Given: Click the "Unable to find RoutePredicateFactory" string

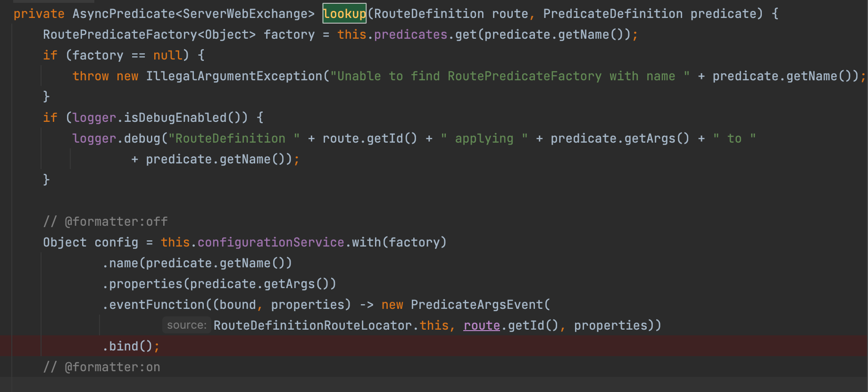Looking at the screenshot, I should [x=510, y=76].
